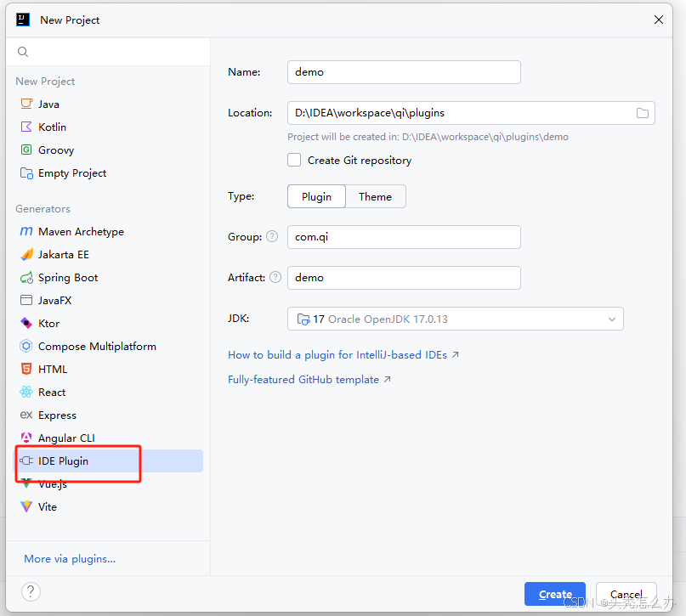Close the New Project dialog
The height and width of the screenshot is (616, 686).
[x=659, y=20]
